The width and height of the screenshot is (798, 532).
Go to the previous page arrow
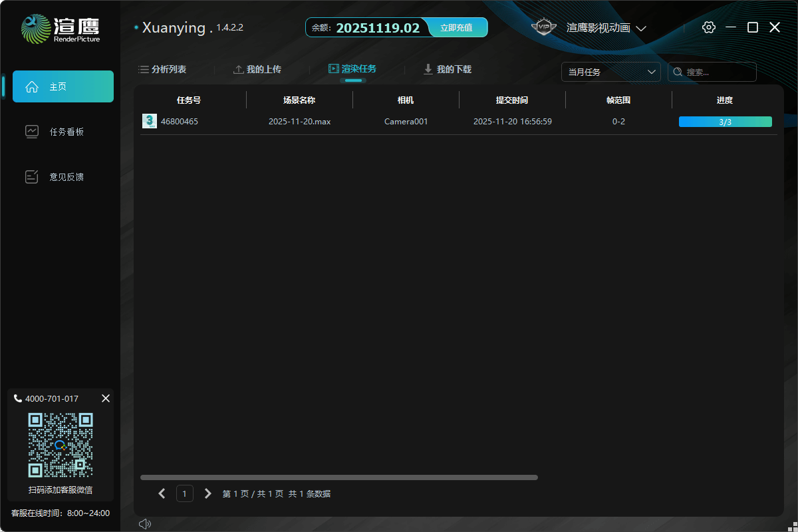click(162, 493)
